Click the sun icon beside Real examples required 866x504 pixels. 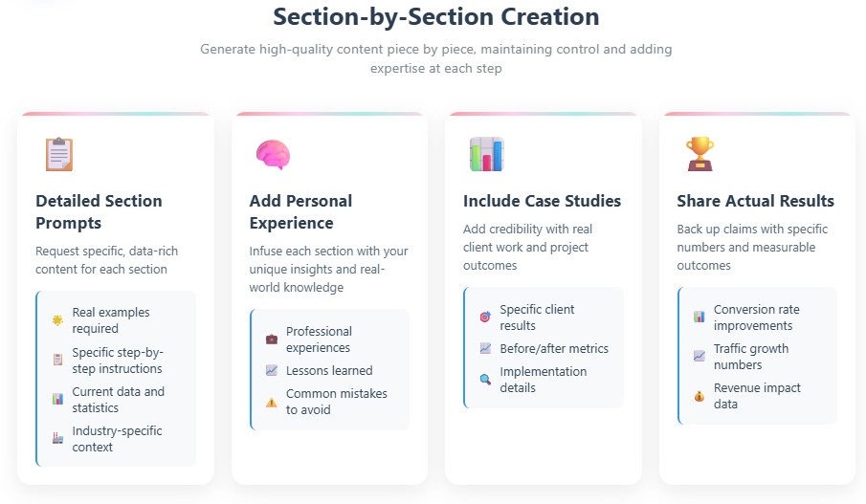(x=57, y=320)
